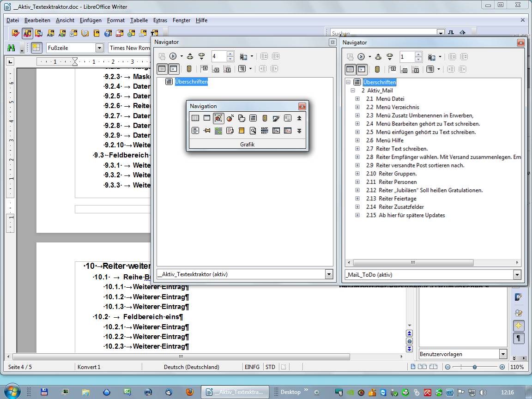
Task: Open _MaiL_ToDo (aktiv) document dropdown
Action: coord(517,275)
